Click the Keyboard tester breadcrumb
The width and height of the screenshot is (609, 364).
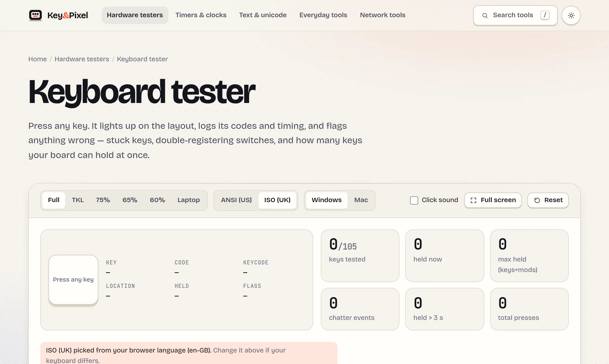coord(142,59)
